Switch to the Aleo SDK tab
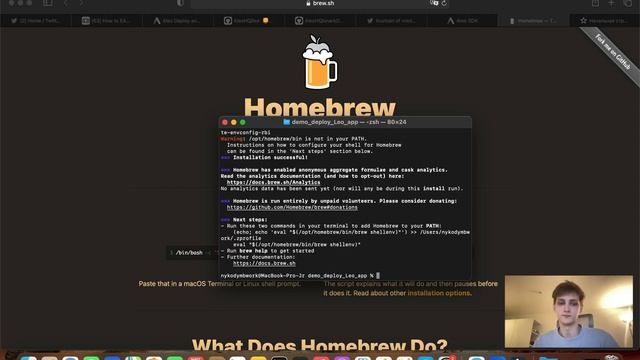The image size is (640, 360). [x=462, y=20]
